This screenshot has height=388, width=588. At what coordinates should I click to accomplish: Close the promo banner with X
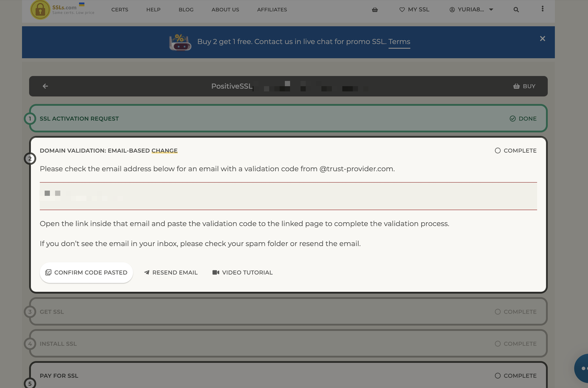click(542, 39)
